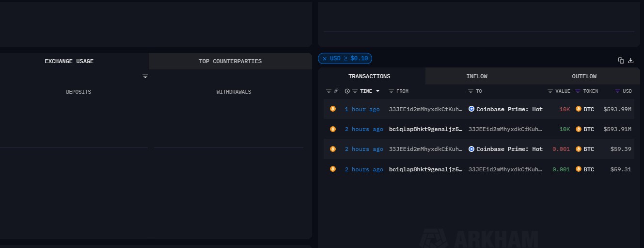This screenshot has height=248, width=644.
Task: Switch to the Exchange Usage tab
Action: [69, 61]
